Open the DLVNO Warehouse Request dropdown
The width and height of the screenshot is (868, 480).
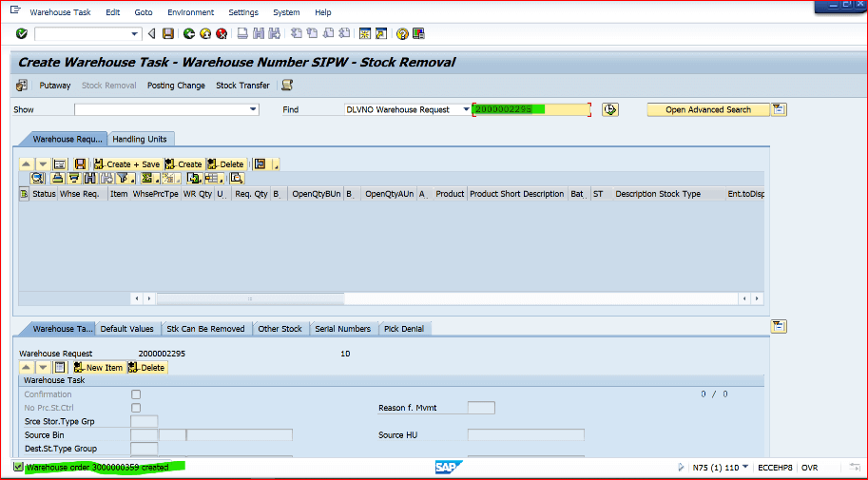click(466, 109)
